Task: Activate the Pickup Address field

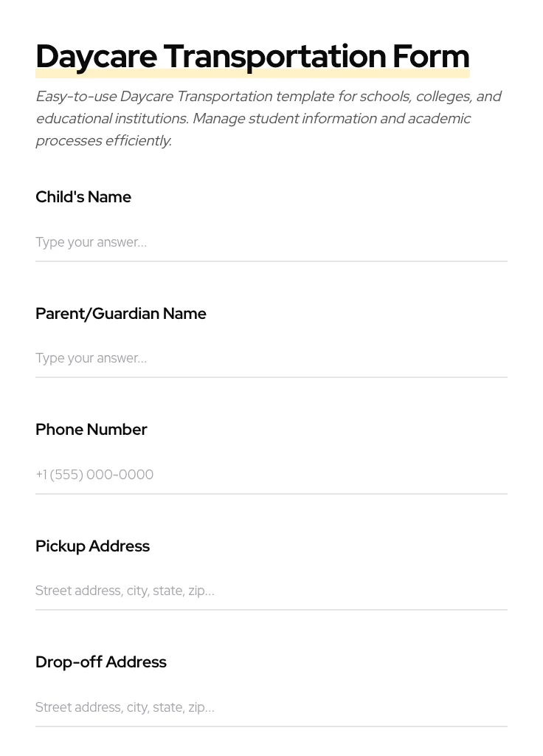Action: tap(271, 591)
